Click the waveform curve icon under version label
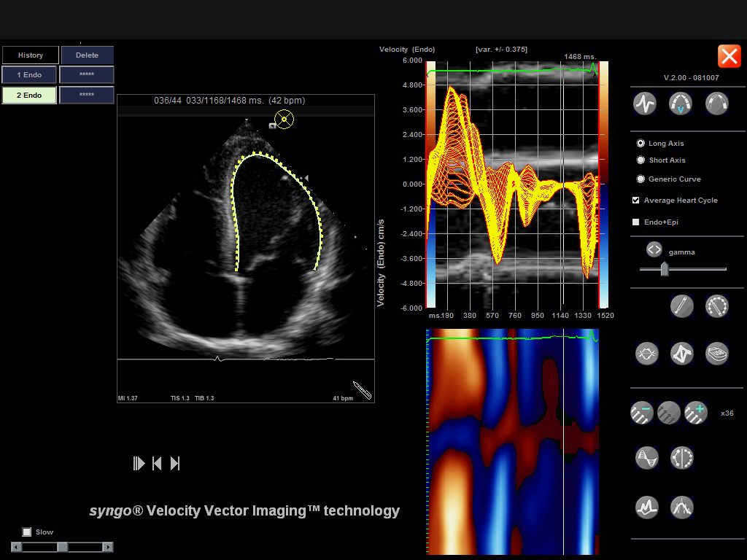 pyautogui.click(x=644, y=104)
